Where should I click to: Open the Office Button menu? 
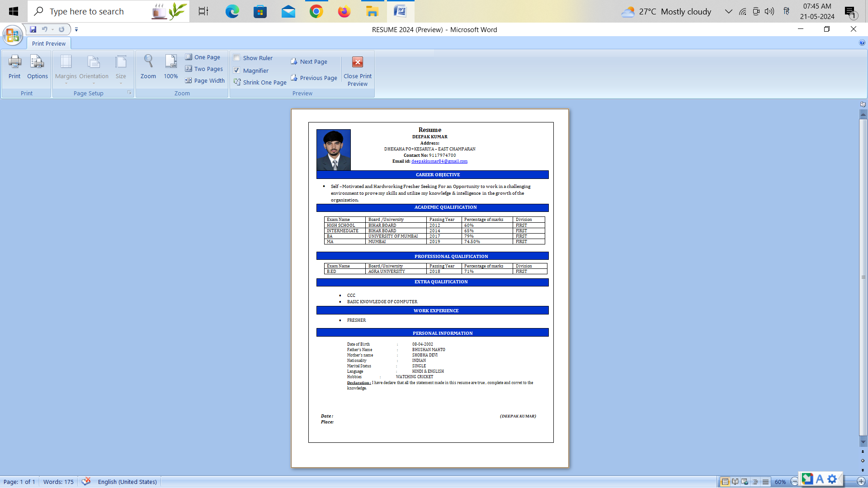(13, 35)
